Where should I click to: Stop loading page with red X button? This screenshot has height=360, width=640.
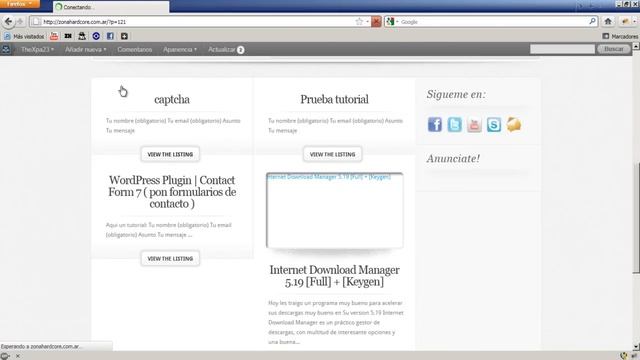click(x=376, y=22)
